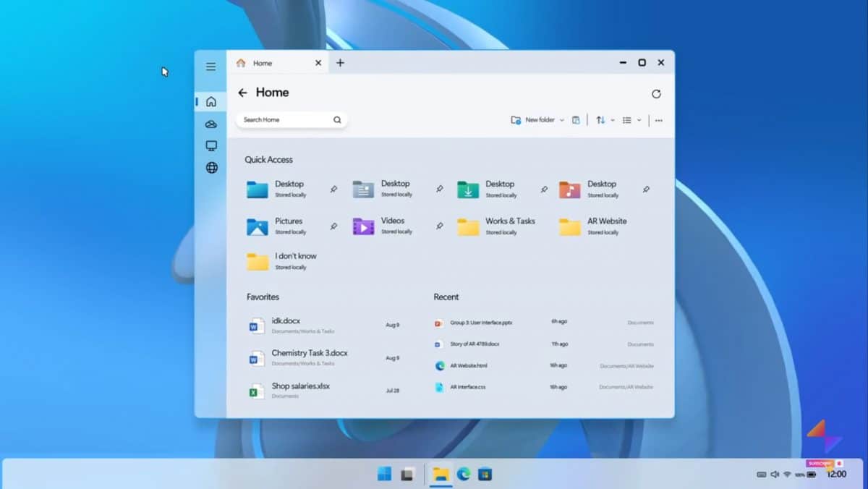This screenshot has height=489, width=868.
Task: Select the Home icon in the sidebar
Action: [x=210, y=101]
